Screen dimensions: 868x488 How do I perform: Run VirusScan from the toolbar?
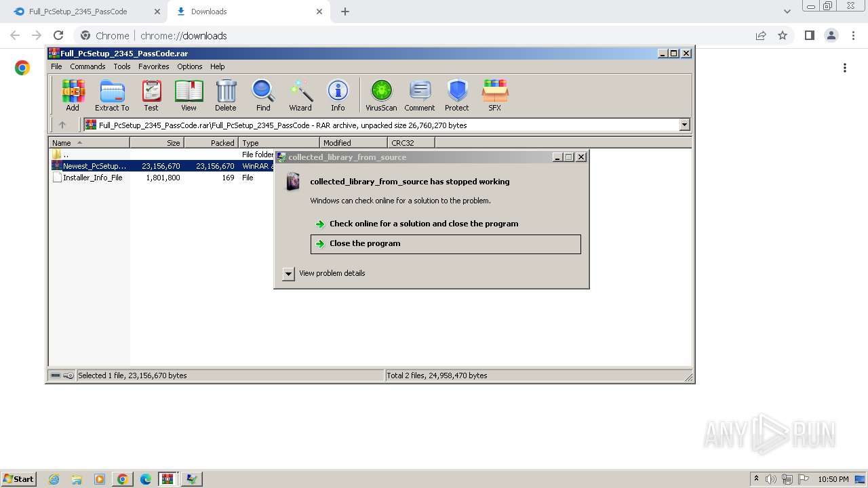tap(381, 95)
